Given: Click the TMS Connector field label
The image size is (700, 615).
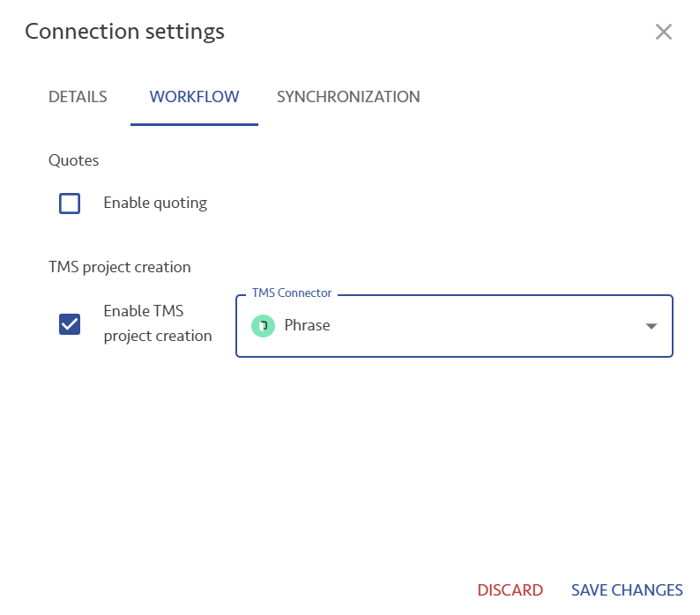Looking at the screenshot, I should 292,293.
